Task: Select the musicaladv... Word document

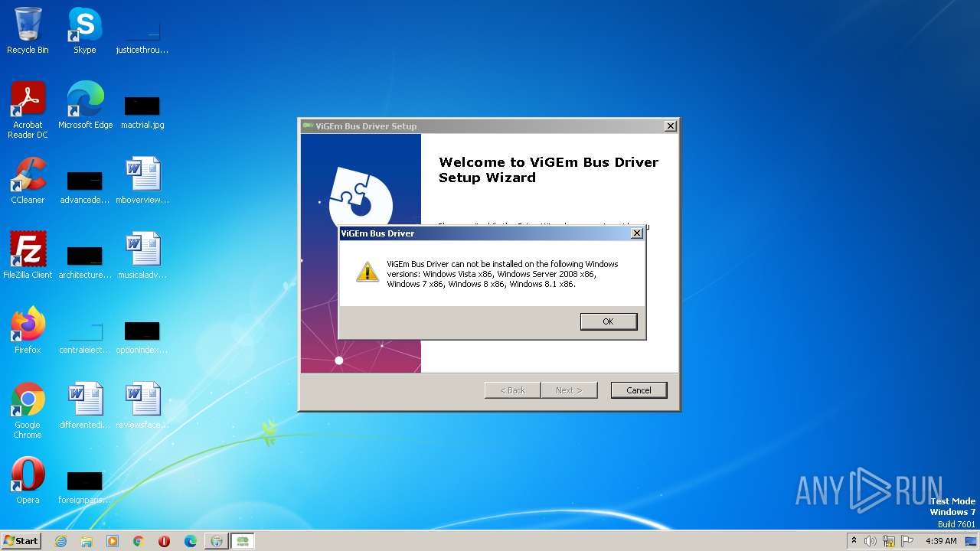Action: pos(142,256)
